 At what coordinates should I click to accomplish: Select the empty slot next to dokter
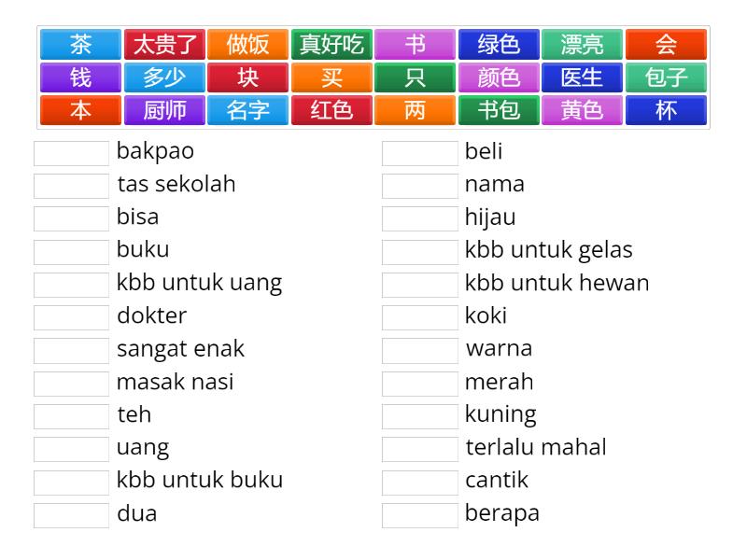pyautogui.click(x=72, y=317)
